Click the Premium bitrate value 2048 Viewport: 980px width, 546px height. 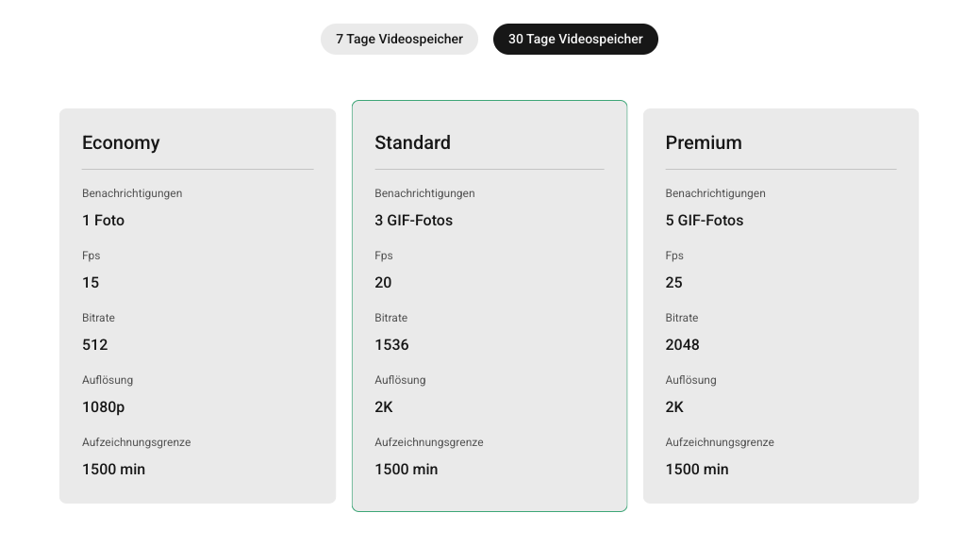pyautogui.click(x=682, y=345)
